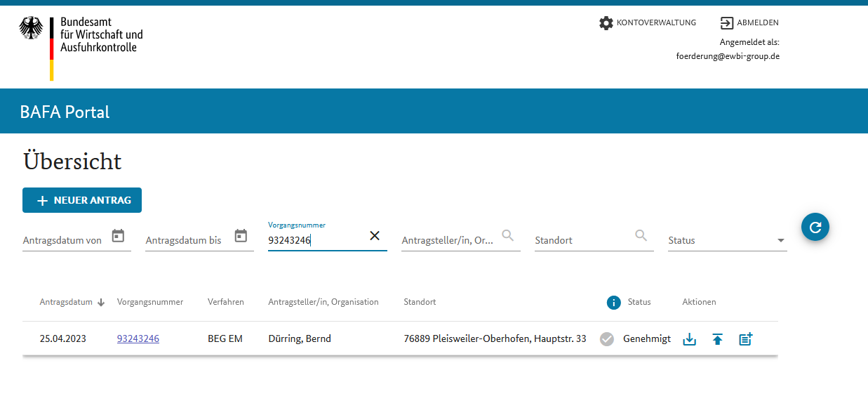Image resolution: width=868 pixels, height=408 pixels.
Task: Open Kontoverwaltung in the header
Action: [x=647, y=22]
